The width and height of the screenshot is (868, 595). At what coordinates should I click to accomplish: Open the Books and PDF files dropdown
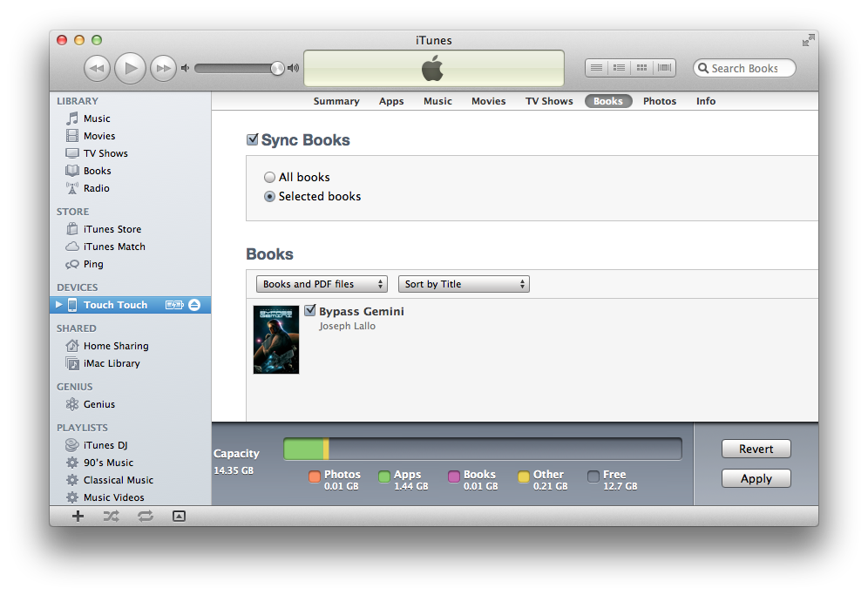pos(322,284)
